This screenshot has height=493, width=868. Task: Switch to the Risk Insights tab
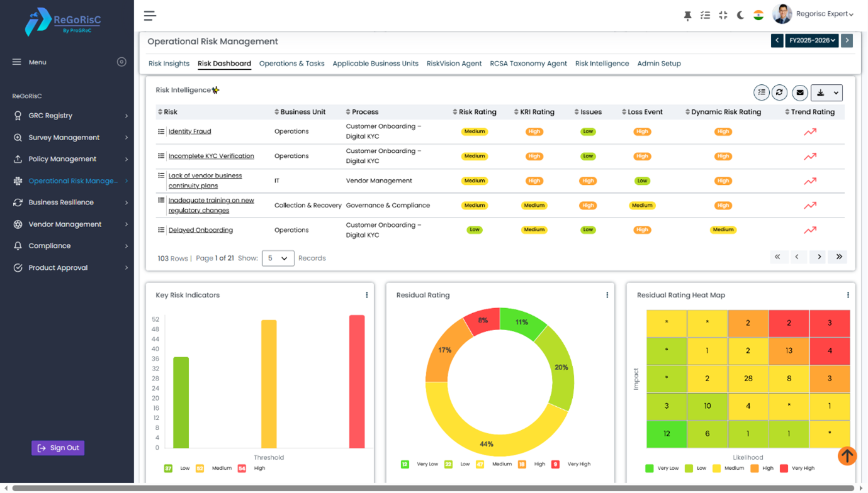[x=169, y=64]
